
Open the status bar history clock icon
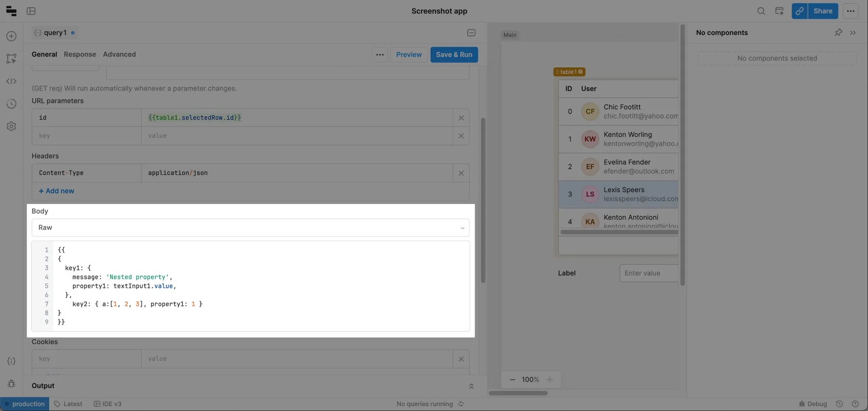[x=840, y=404]
